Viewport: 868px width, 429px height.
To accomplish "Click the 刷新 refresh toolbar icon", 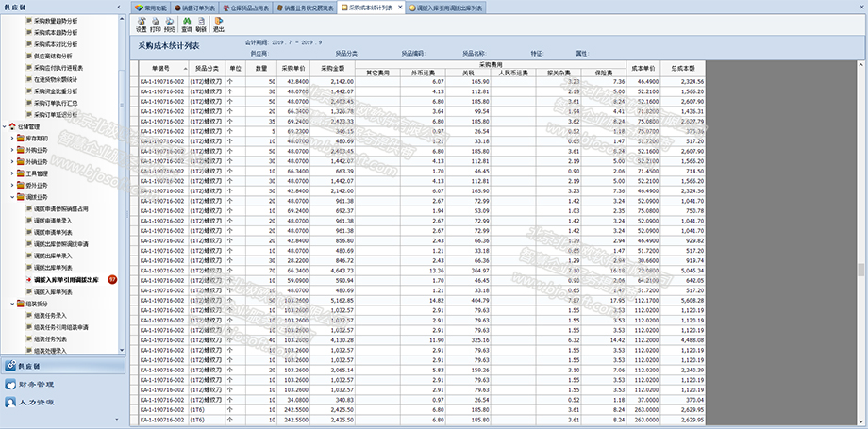I will [x=201, y=25].
